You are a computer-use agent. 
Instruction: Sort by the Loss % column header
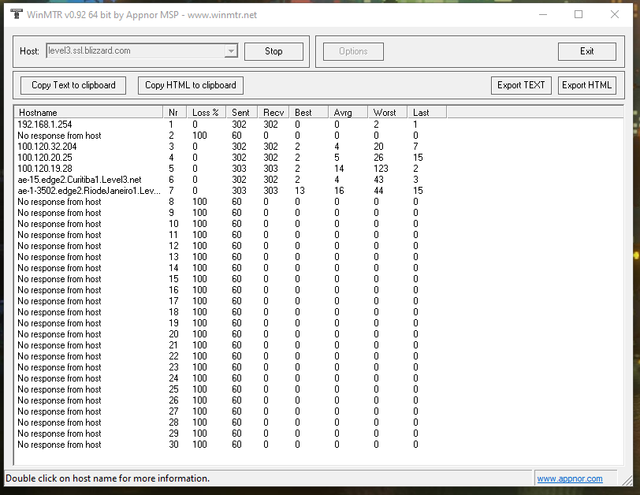tap(206, 112)
